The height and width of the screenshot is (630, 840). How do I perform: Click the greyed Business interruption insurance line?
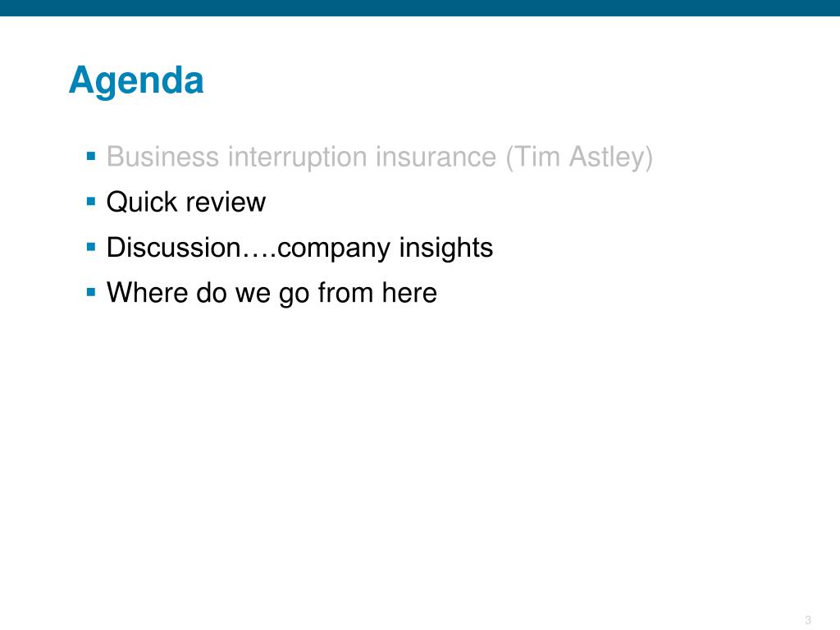tap(379, 157)
